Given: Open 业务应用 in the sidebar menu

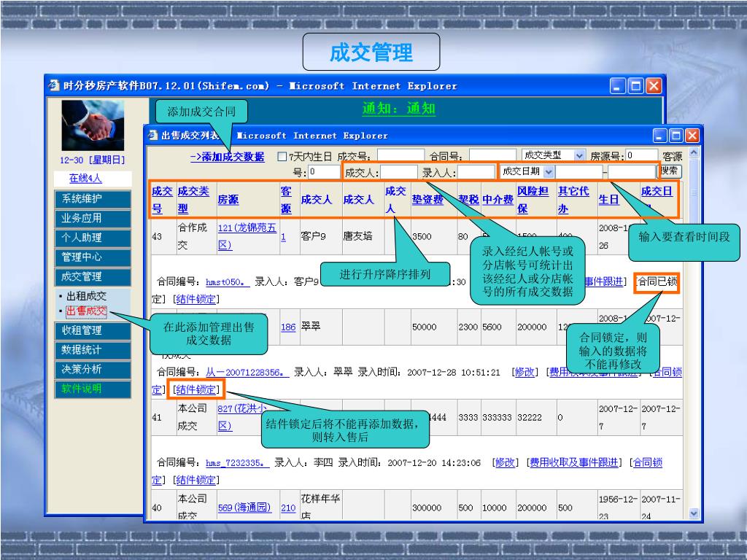Looking at the screenshot, I should click(93, 218).
